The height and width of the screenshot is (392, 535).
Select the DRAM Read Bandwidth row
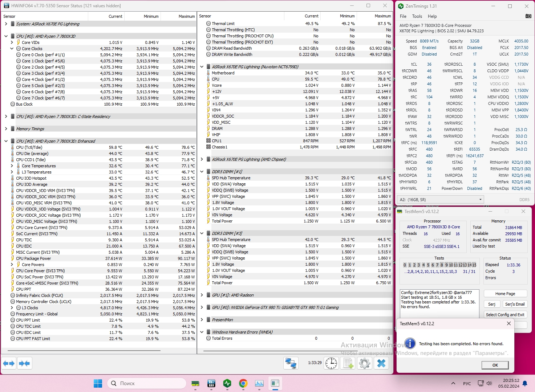click(x=295, y=48)
